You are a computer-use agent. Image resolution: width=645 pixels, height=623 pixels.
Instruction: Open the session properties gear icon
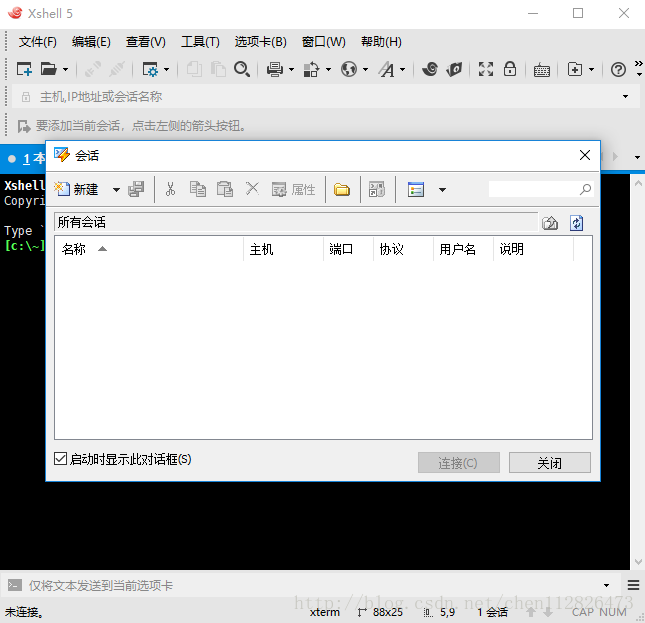[x=150, y=69]
